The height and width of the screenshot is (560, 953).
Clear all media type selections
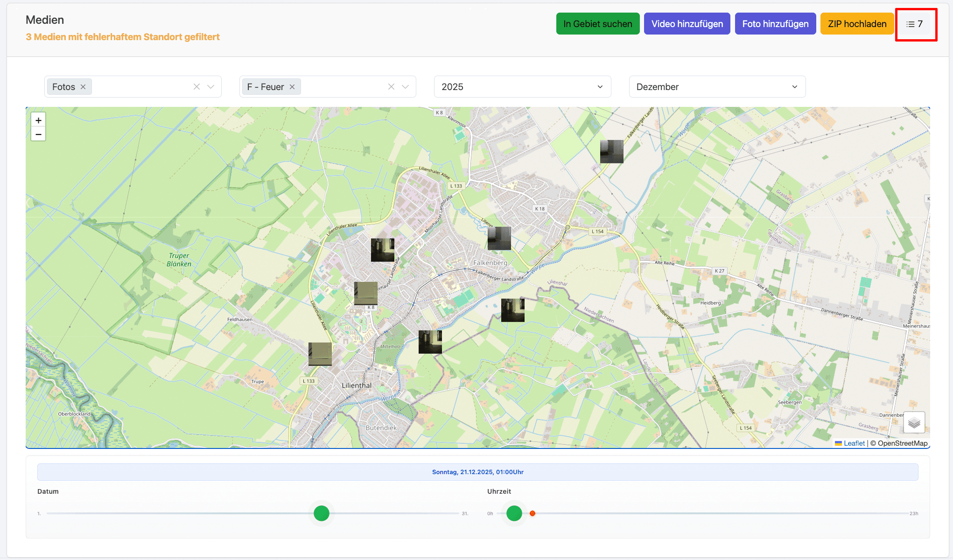[x=196, y=87]
